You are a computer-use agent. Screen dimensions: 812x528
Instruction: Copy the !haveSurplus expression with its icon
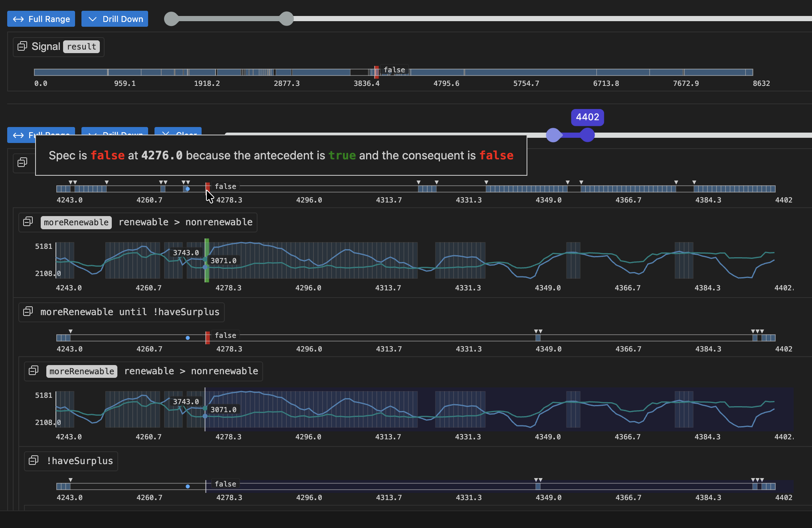pos(34,461)
